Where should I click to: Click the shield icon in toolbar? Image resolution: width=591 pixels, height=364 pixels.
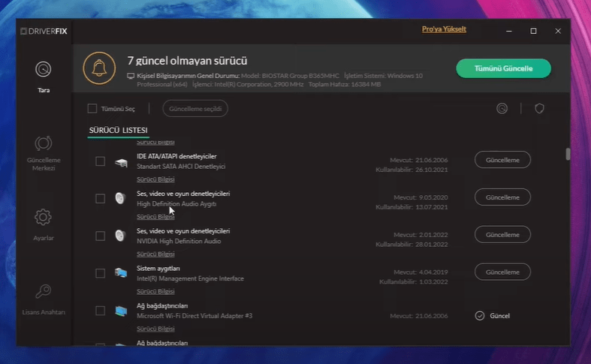539,109
